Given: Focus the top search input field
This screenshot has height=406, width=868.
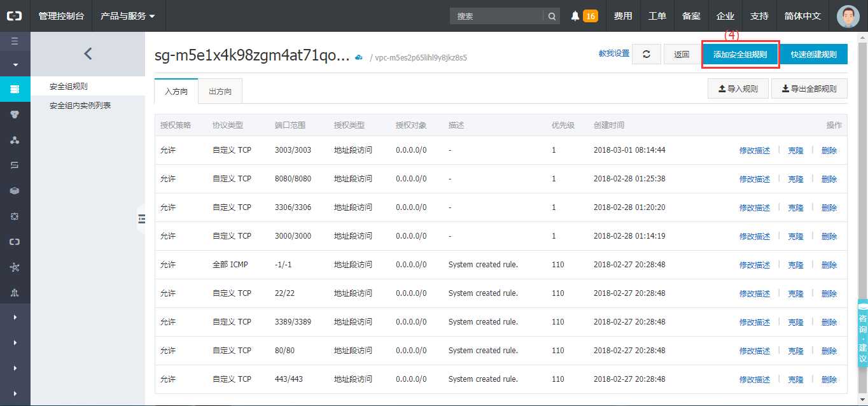Looking at the screenshot, I should [496, 16].
